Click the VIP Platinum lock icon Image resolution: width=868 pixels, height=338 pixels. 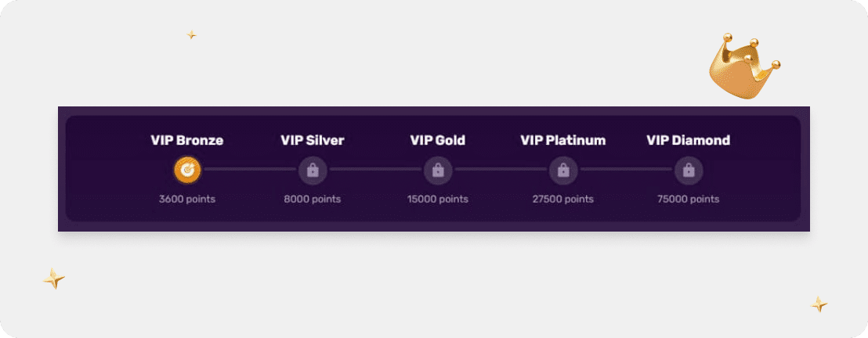tap(563, 169)
